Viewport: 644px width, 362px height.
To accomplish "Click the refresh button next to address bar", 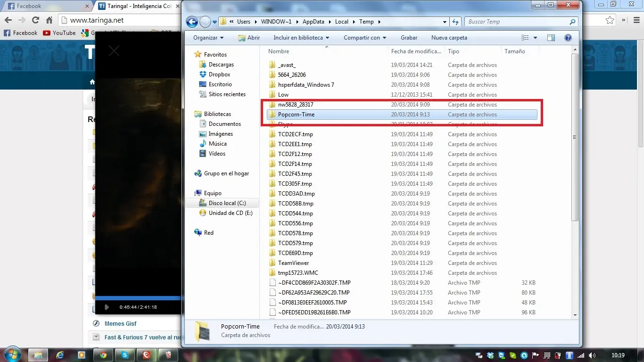I will 455,22.
